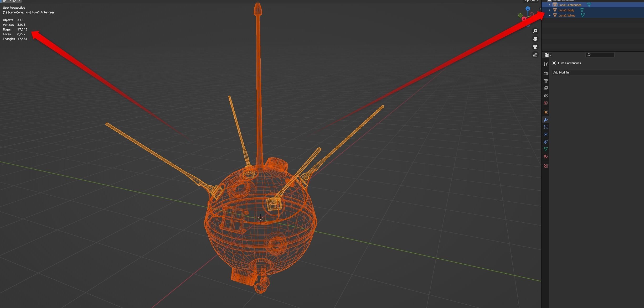This screenshot has height=308, width=644.
Task: Toggle the camera view gizmo
Action: (x=535, y=47)
